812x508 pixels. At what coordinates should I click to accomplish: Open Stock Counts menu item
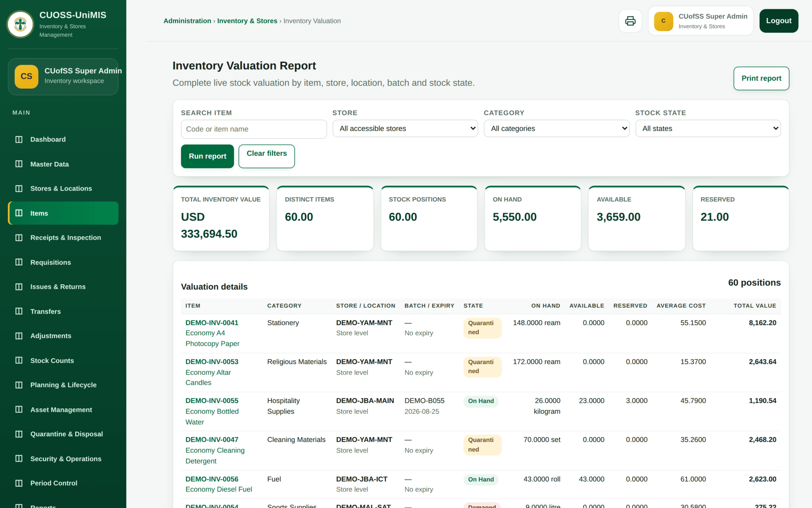tap(63, 360)
